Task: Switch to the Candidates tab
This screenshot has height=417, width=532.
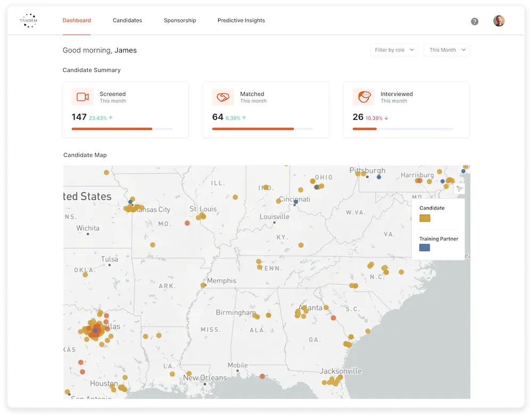Action: 127,20
